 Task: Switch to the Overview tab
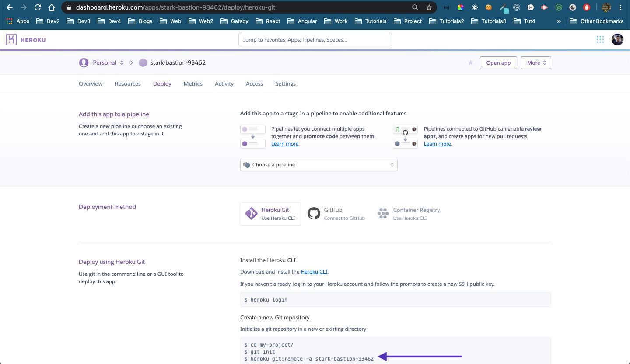coord(91,84)
